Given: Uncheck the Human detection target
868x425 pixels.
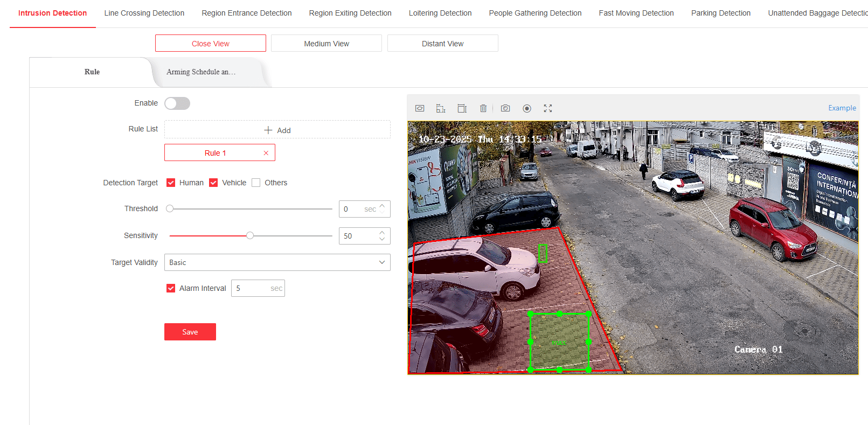Looking at the screenshot, I should (171, 183).
